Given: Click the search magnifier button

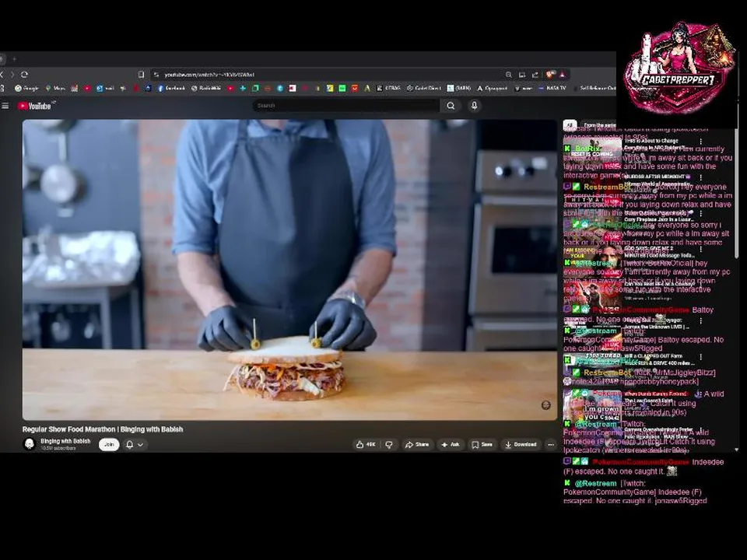Looking at the screenshot, I should 451,106.
